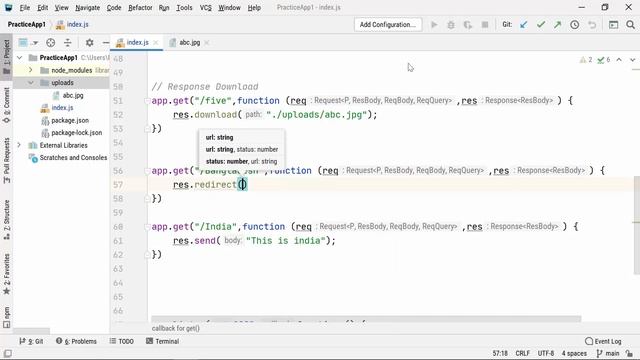Image resolution: width=640 pixels, height=360 pixels.
Task: Toggle the npm tool window tab
Action: pos(7,318)
